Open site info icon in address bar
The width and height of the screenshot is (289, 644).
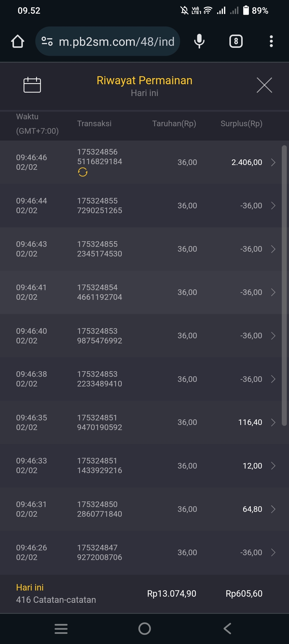click(47, 41)
